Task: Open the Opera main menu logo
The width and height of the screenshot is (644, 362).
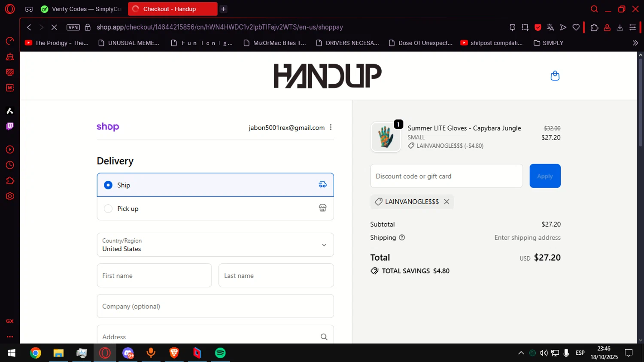Action: point(10,9)
